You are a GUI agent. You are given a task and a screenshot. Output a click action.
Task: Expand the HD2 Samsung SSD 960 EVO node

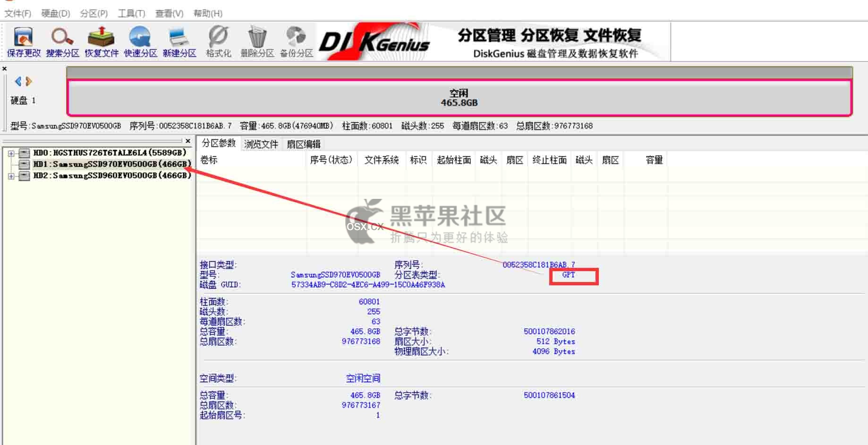pos(11,176)
